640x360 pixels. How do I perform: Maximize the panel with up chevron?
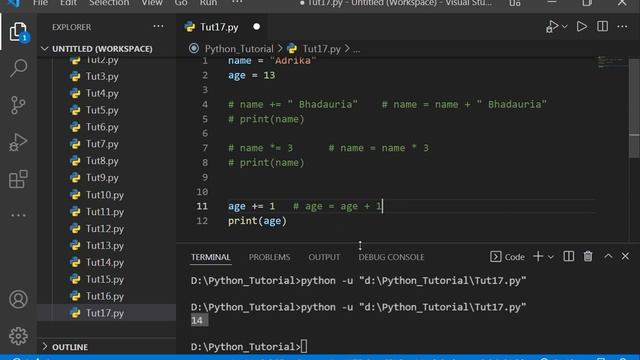point(608,256)
